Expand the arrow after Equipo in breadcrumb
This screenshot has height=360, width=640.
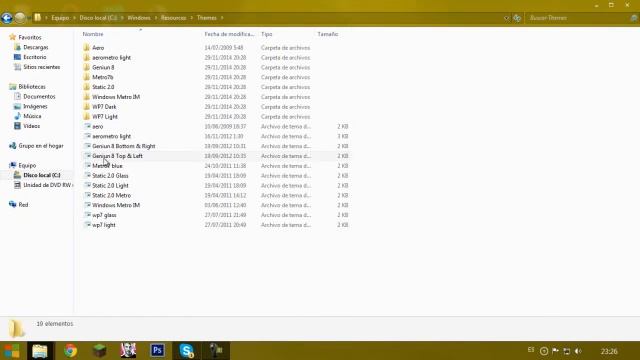[74, 18]
